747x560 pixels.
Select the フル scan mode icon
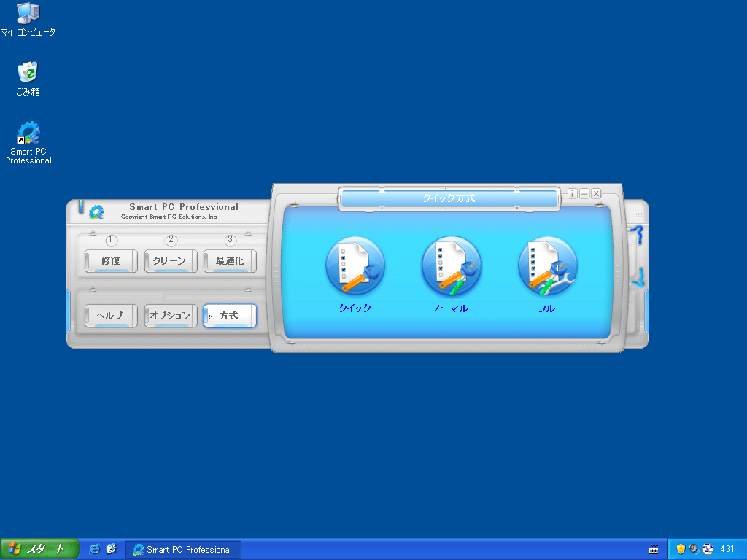[547, 266]
